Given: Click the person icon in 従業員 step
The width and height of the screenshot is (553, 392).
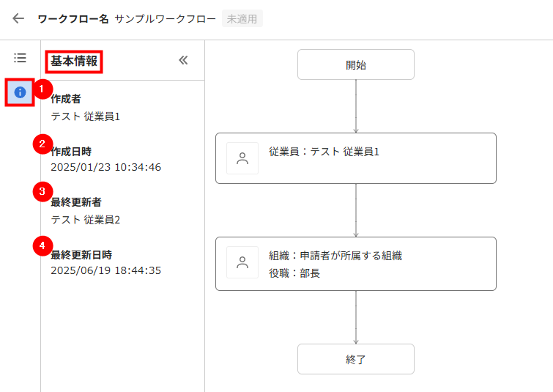Looking at the screenshot, I should pos(242,158).
